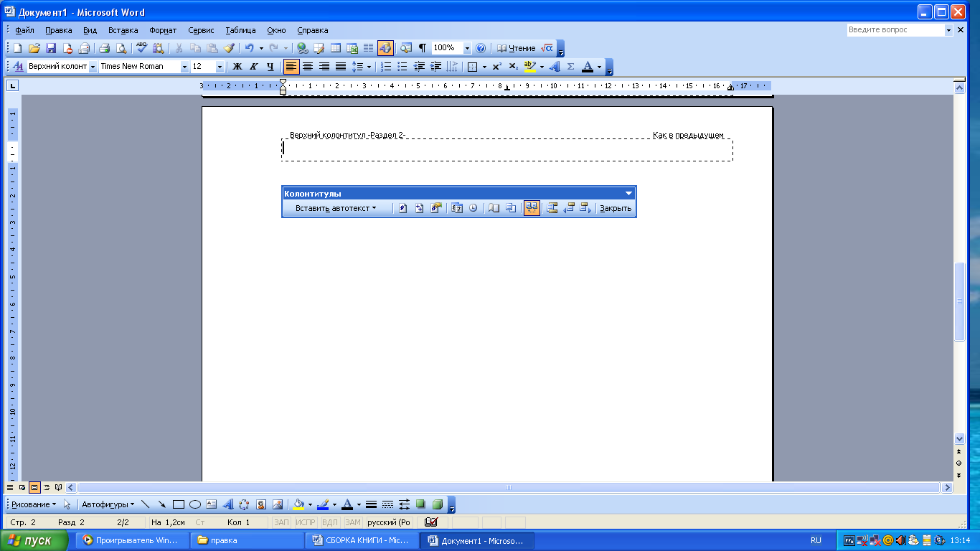Run spelling and grammar check
Viewport: 980px width, 551px height.
pos(142,48)
